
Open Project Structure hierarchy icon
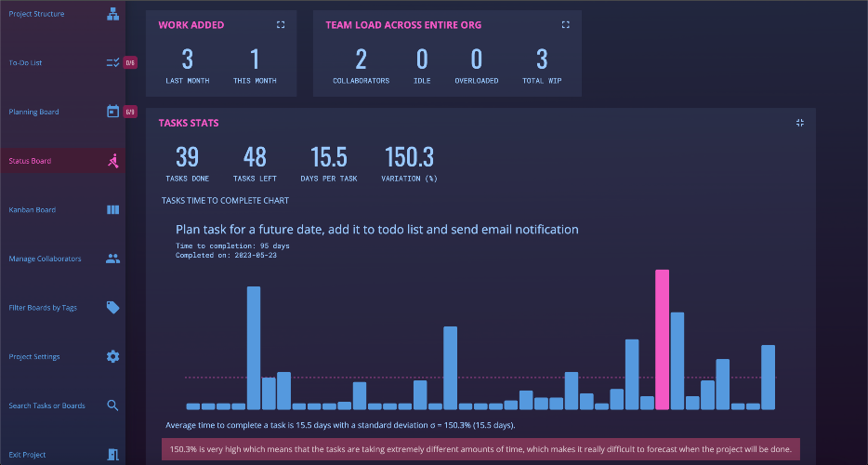[113, 14]
